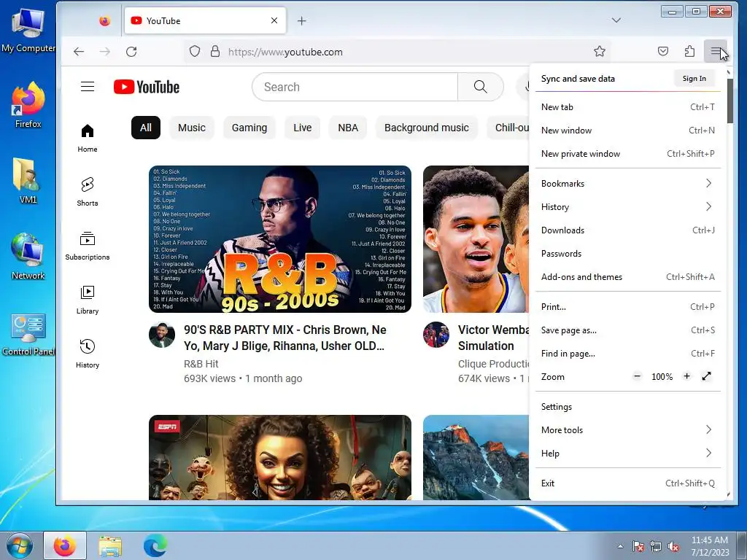Open Add-ons and themes

pyautogui.click(x=628, y=276)
